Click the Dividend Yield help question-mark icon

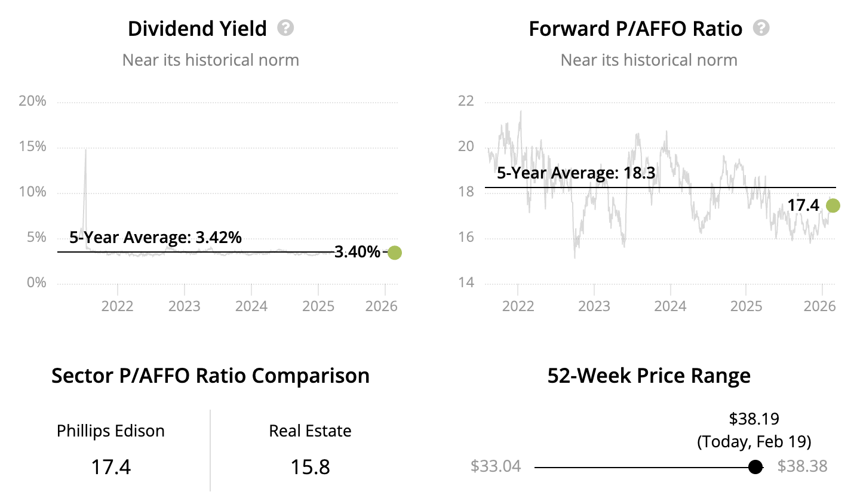coord(285,28)
